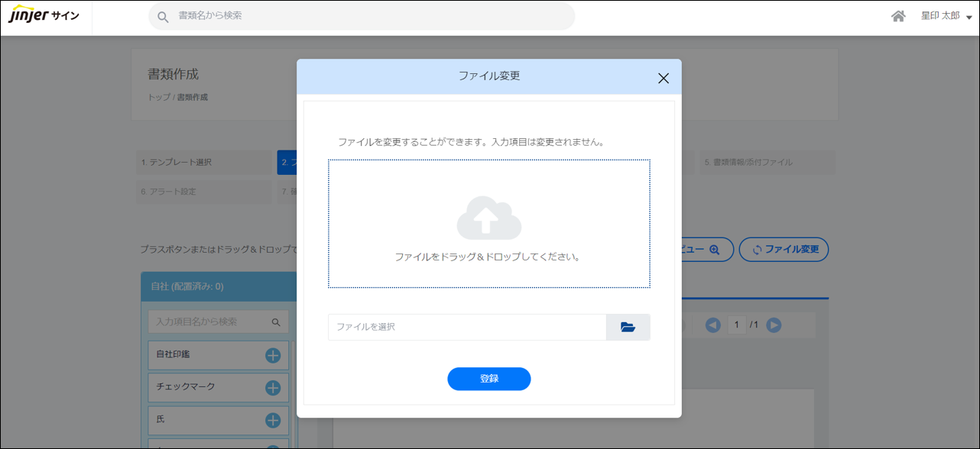The width and height of the screenshot is (980, 449).
Task: Click the jinjer サイン logo
Action: point(44,16)
